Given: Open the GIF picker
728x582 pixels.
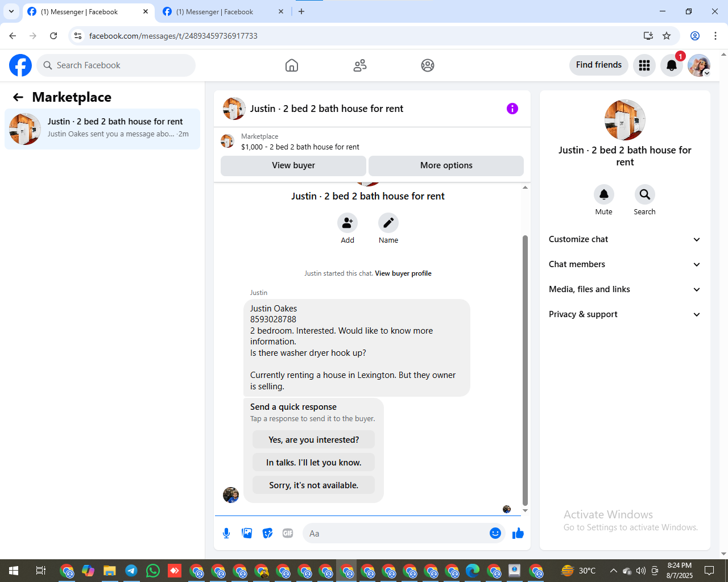Looking at the screenshot, I should pyautogui.click(x=288, y=533).
